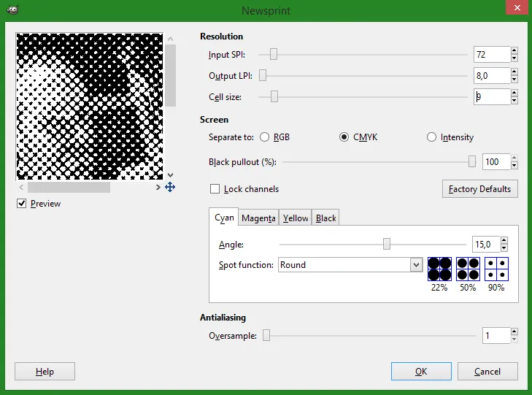
Task: Click the preview navigation cross-arrows icon
Action: 170,187
